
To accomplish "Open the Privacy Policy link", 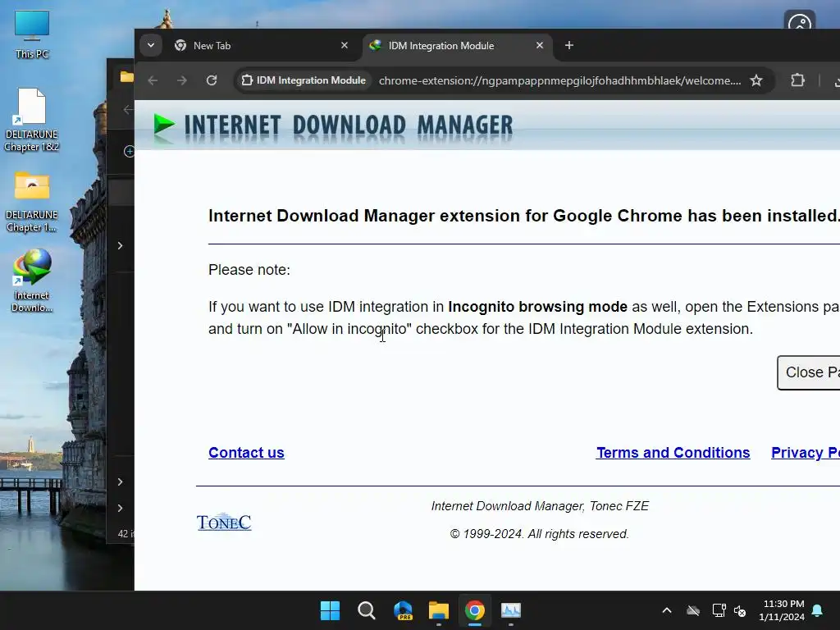I will coord(806,453).
